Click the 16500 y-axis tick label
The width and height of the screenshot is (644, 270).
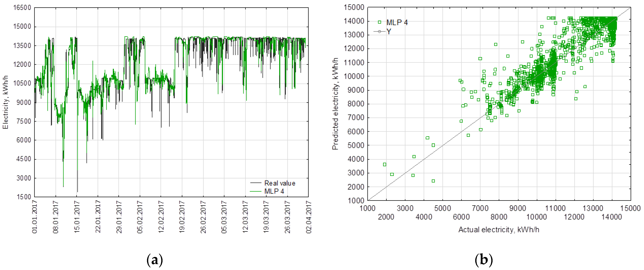tap(22, 8)
